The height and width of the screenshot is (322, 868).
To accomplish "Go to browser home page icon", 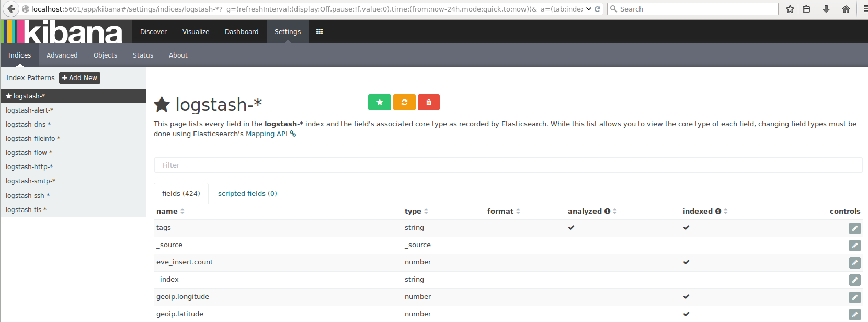I will pos(846,9).
